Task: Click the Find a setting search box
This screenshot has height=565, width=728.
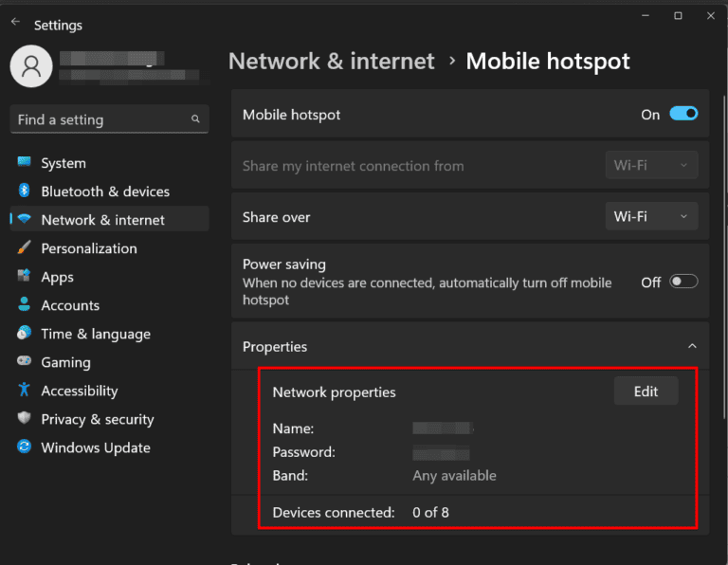Action: pos(100,119)
